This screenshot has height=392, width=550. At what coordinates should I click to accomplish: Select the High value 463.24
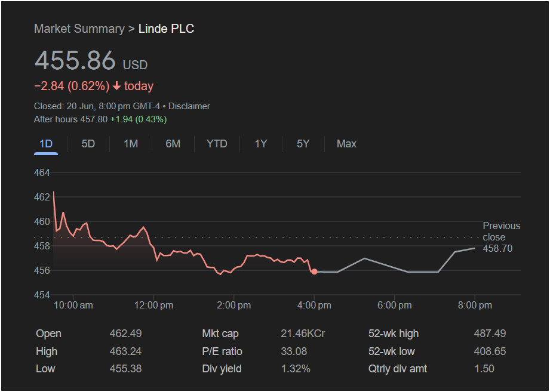coord(125,351)
